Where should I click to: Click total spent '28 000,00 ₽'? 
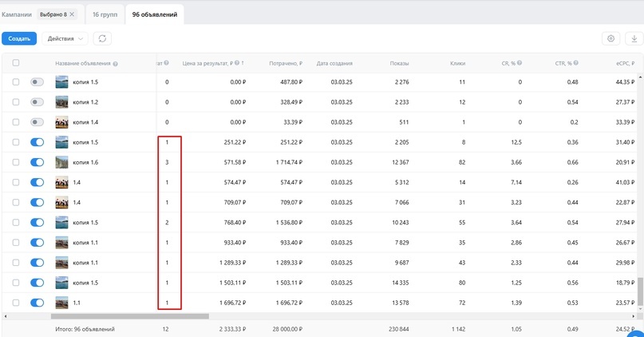tap(287, 329)
